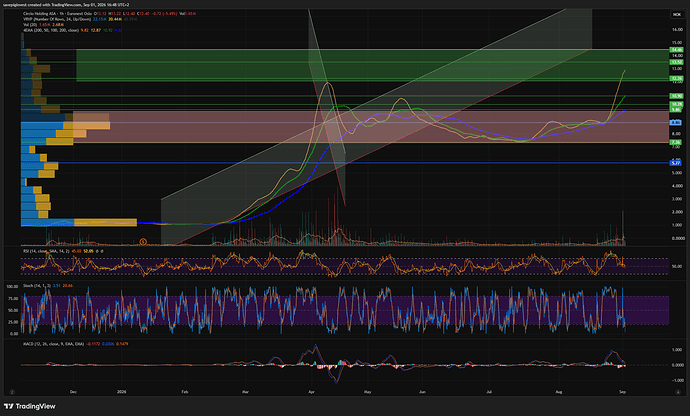This screenshot has height=416, width=690.
Task: Click the Jun label on the time axis
Action: (422, 391)
